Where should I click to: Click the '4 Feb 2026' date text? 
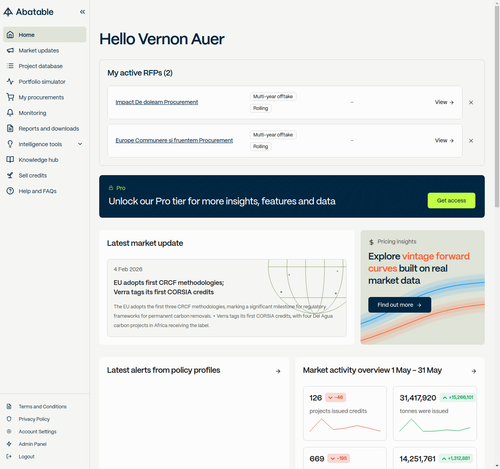(x=128, y=269)
